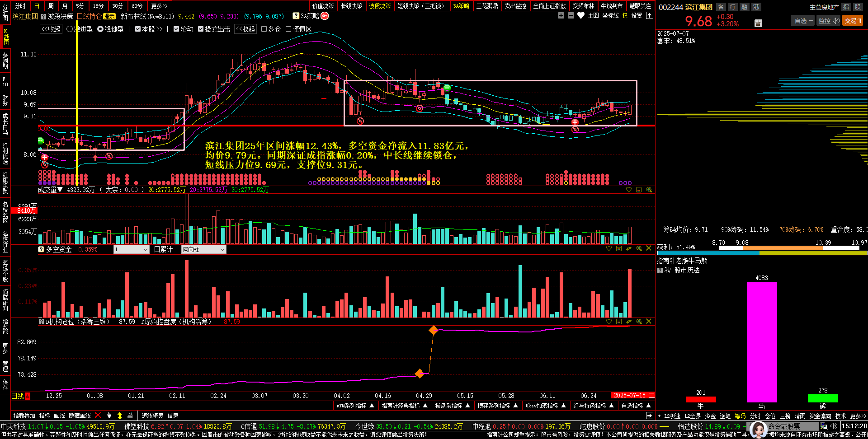Click the 设置 settings link
The width and height of the screenshot is (868, 439).
pos(637,15)
